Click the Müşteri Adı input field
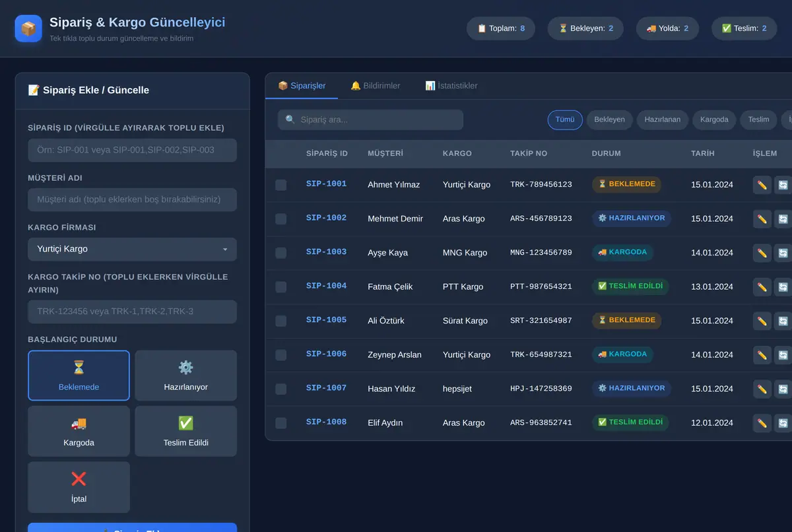The width and height of the screenshot is (792, 532). coord(132,199)
